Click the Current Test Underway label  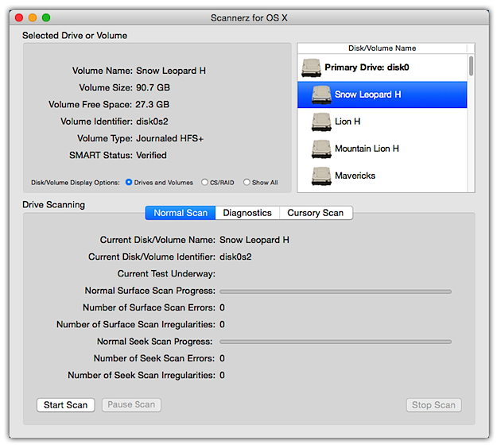pyautogui.click(x=166, y=274)
